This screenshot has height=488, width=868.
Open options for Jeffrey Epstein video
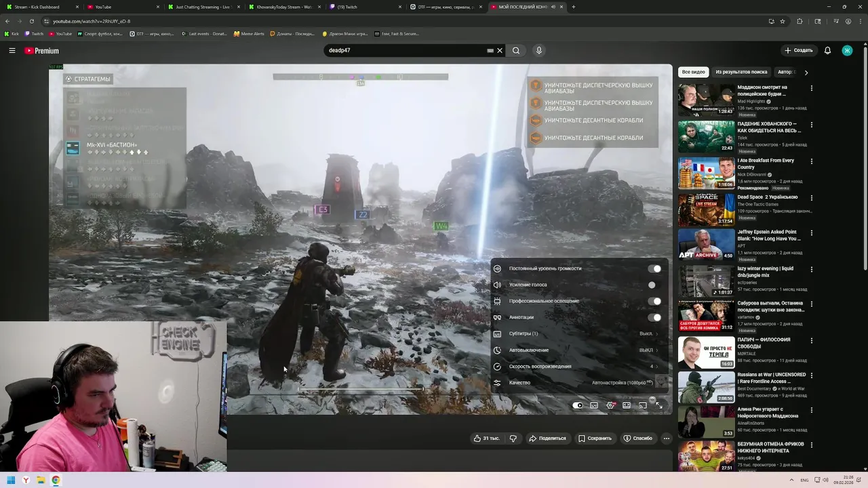[x=811, y=232]
